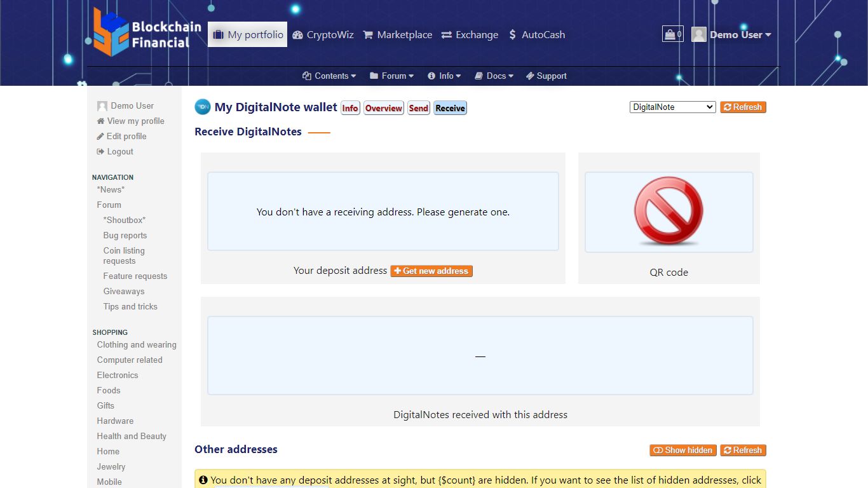Browse Home category

click(x=108, y=451)
